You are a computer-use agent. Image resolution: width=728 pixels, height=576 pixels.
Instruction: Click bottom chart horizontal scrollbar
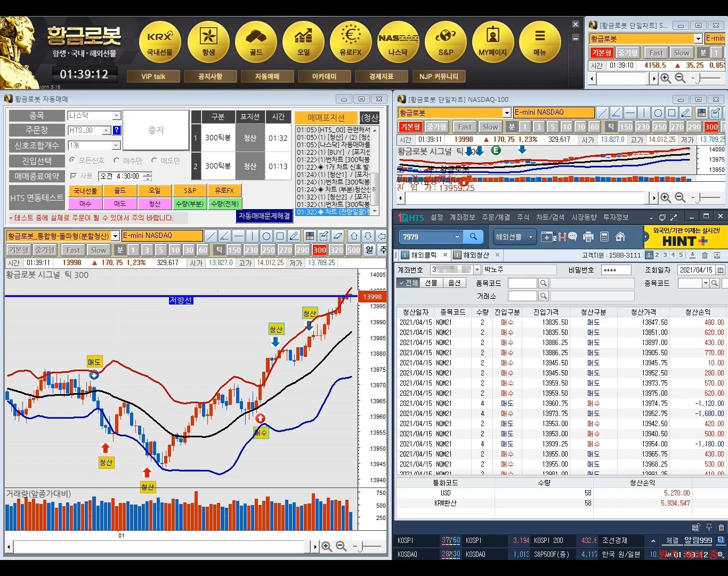pos(163,547)
